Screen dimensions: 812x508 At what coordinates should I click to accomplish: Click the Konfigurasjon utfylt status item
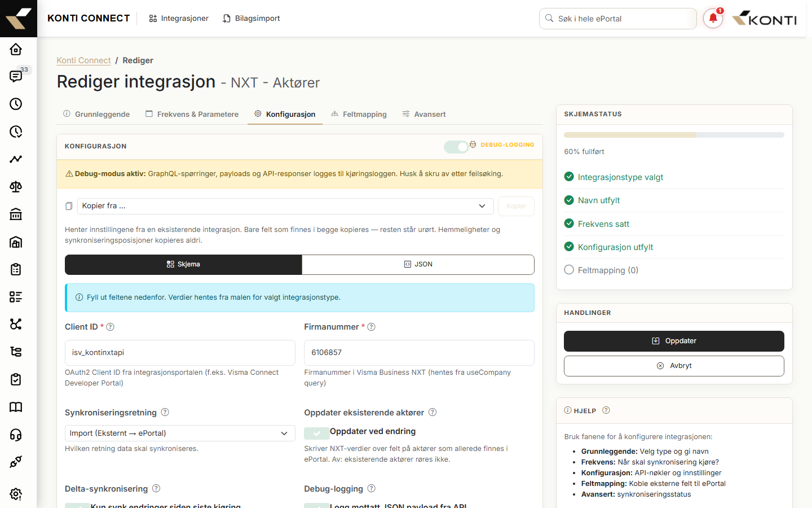[x=674, y=247]
